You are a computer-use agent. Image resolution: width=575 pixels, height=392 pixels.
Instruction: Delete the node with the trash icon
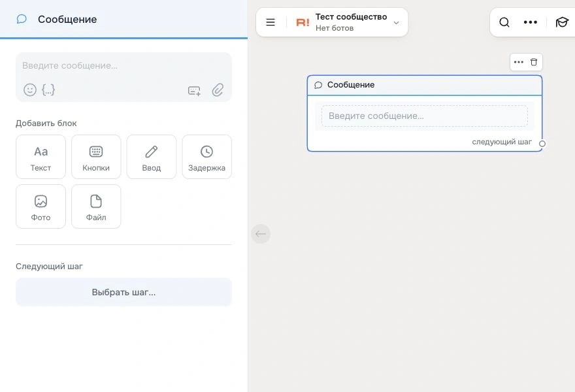(x=534, y=62)
